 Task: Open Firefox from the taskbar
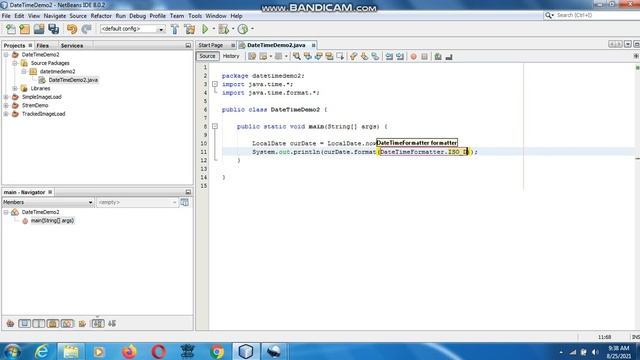tap(129, 351)
